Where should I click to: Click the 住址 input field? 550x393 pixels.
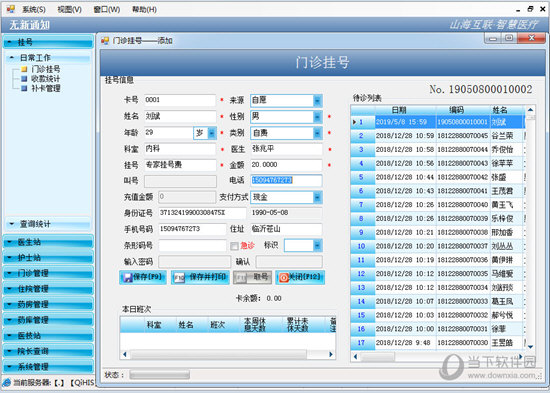[286, 229]
